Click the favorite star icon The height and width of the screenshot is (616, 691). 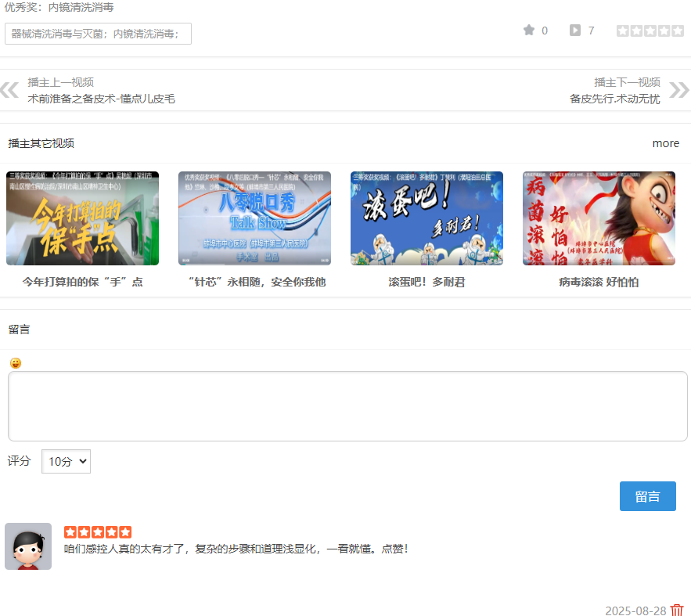[529, 31]
